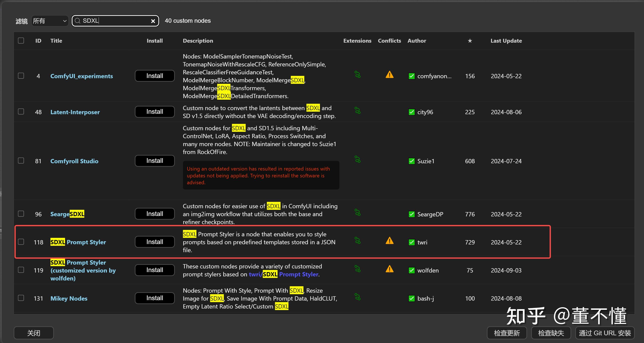644x343 pixels.
Task: Click conflict warning icon in wolfden row
Action: pyautogui.click(x=390, y=269)
